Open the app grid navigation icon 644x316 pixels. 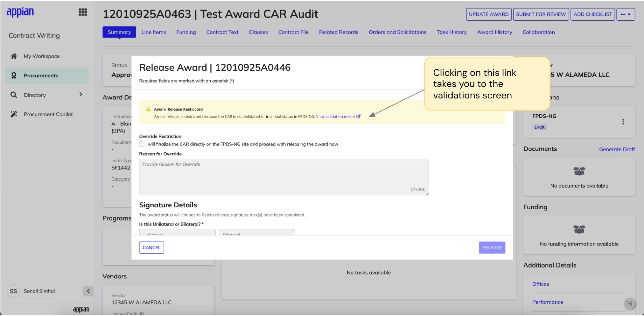[x=83, y=12]
